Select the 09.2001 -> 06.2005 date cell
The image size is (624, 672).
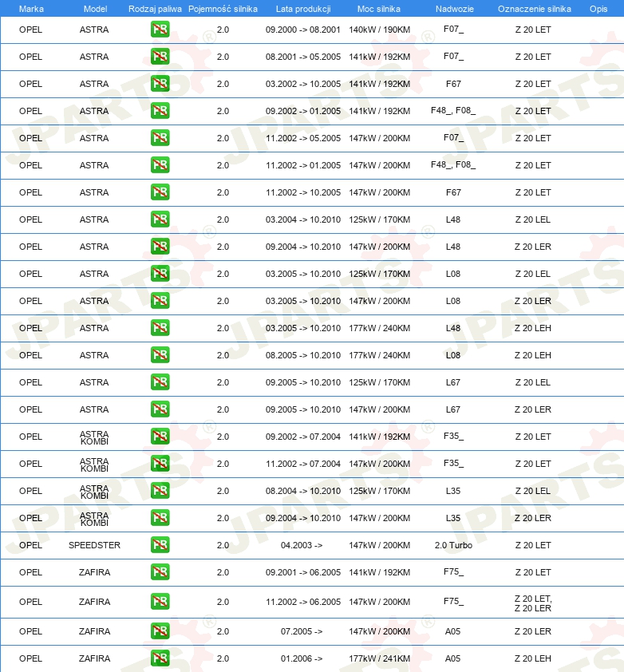click(303, 572)
